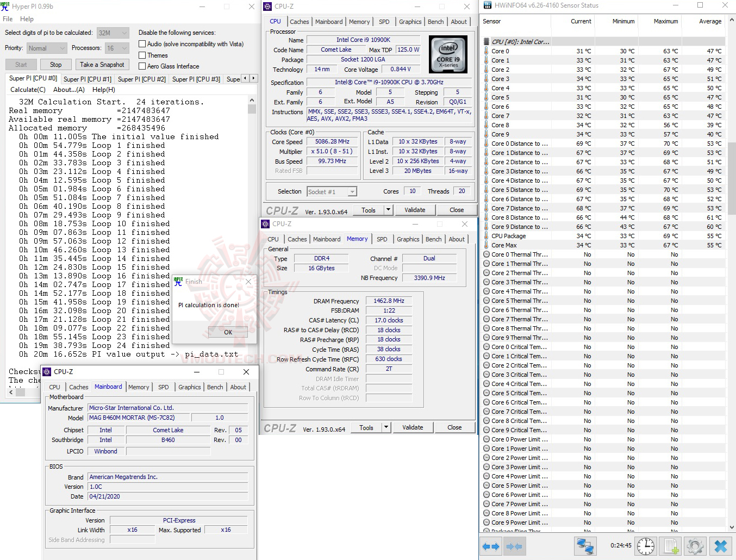This screenshot has height=560, width=736.
Task: Check the Themes checkbox in Hyper PI
Action: [x=141, y=55]
